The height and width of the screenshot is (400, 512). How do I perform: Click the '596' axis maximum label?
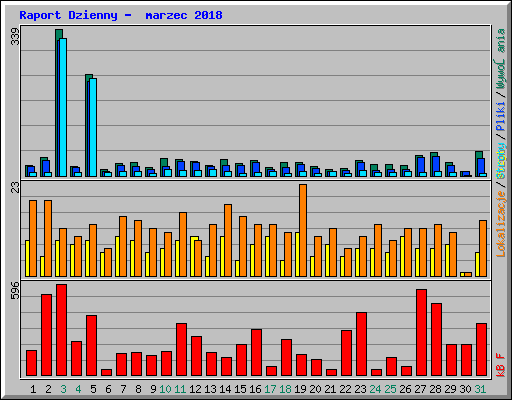[x=15, y=290]
